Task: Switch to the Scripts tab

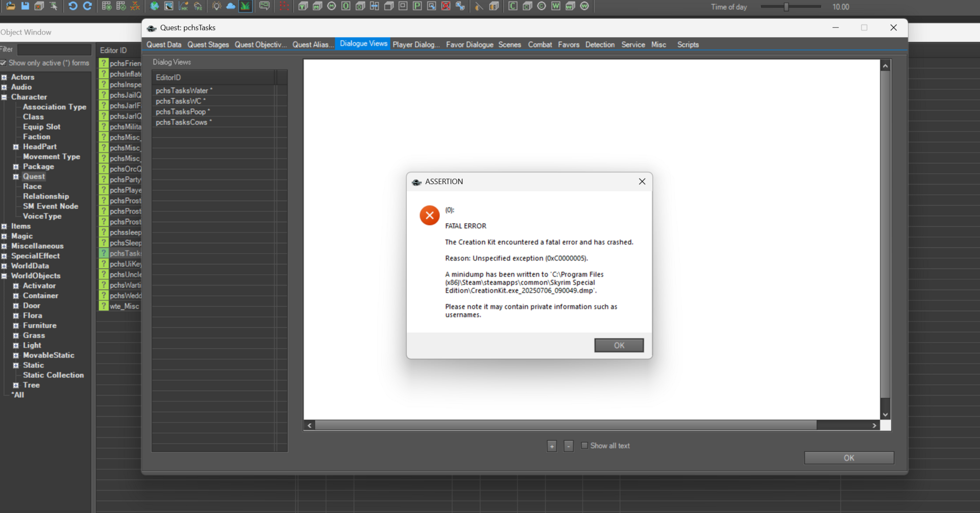Action: 688,44
